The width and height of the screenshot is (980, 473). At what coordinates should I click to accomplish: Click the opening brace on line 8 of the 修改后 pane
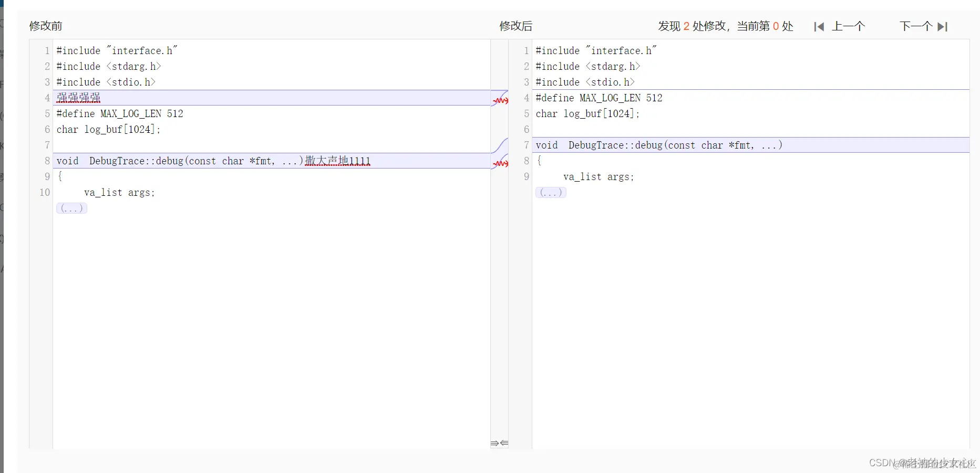(539, 161)
